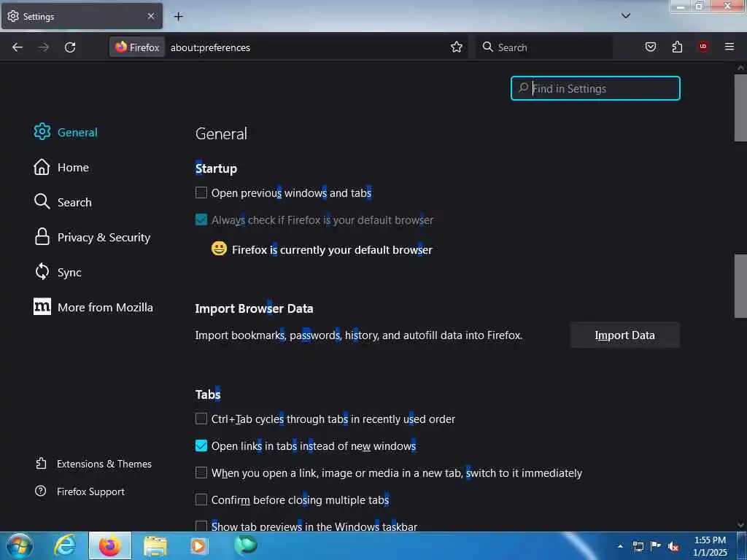Image resolution: width=747 pixels, height=560 pixels.
Task: Click the Import Data button
Action: [x=624, y=335]
